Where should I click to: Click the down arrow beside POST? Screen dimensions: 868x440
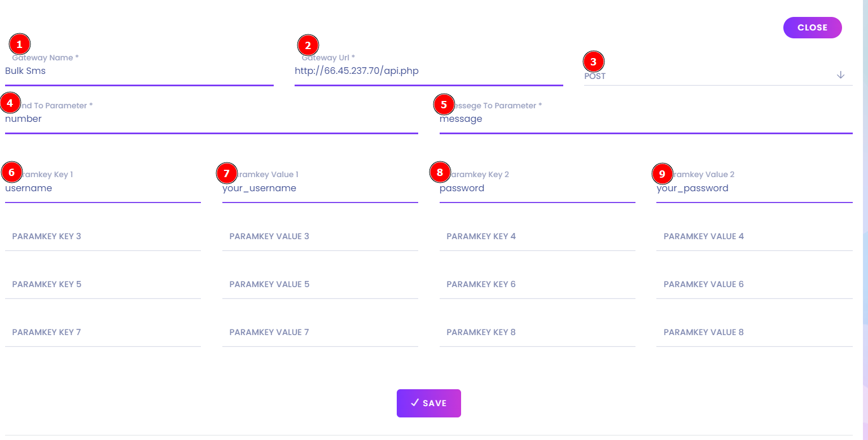click(840, 75)
